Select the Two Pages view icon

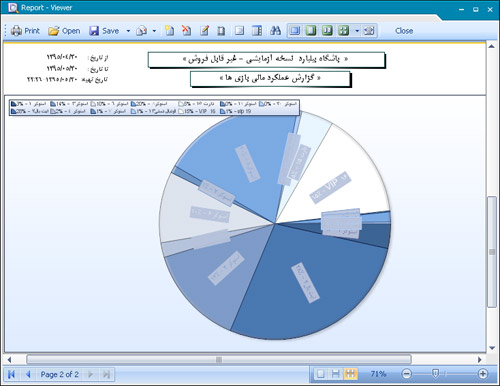(327, 31)
